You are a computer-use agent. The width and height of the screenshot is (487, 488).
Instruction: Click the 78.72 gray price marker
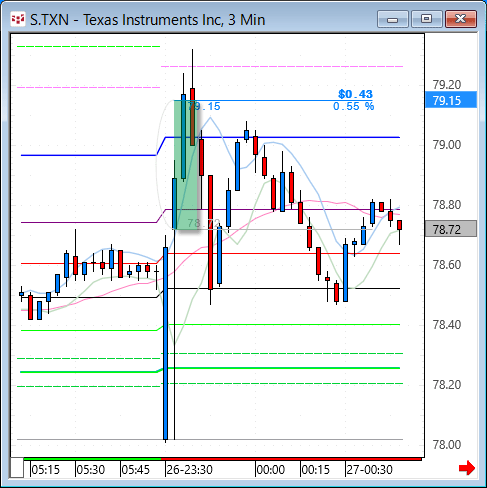click(x=451, y=229)
